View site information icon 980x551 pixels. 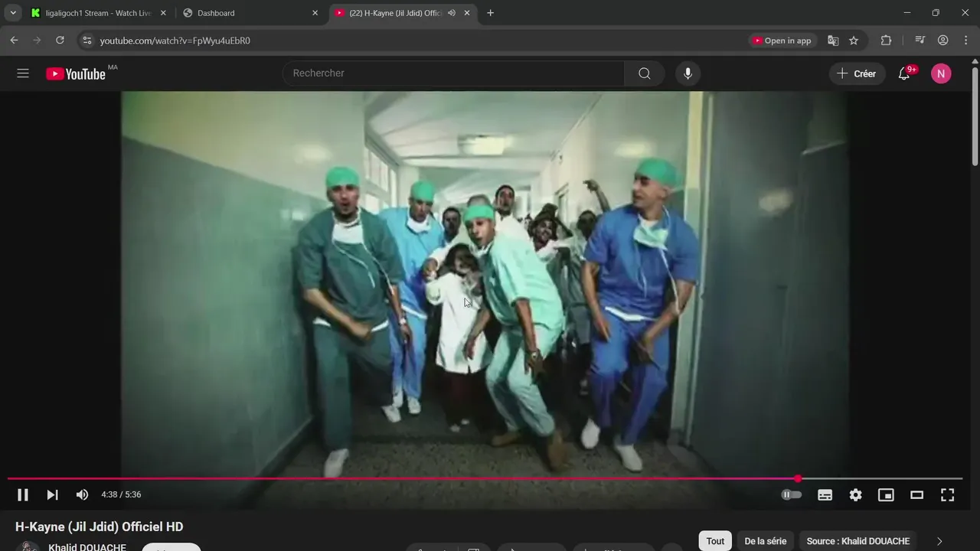click(x=87, y=41)
